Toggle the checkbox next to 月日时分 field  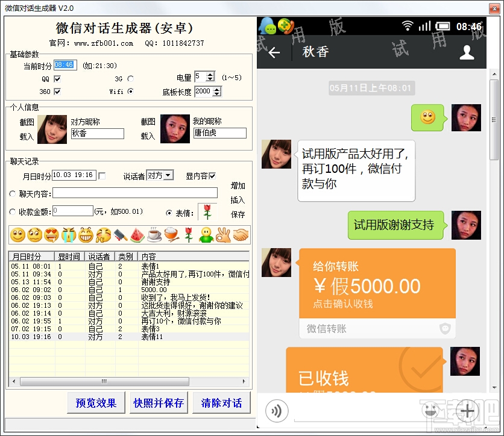[102, 176]
